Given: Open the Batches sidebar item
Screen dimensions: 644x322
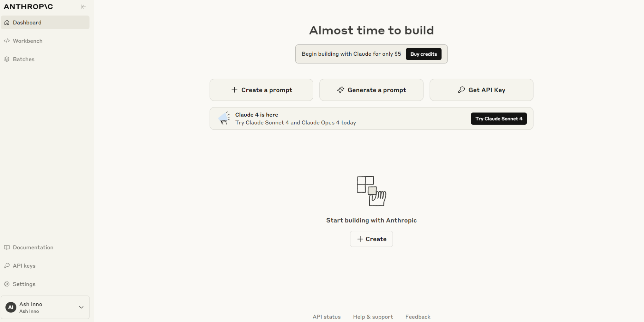Looking at the screenshot, I should tap(45, 59).
